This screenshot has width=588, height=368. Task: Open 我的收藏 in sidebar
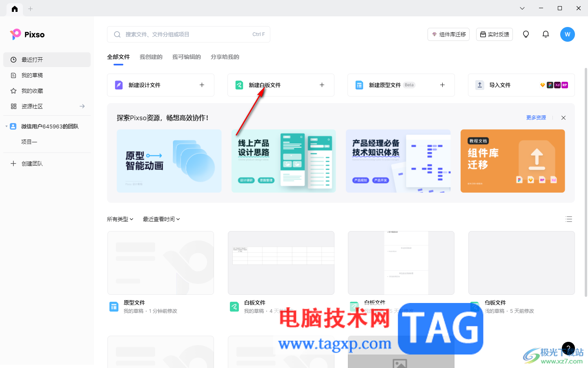click(x=47, y=91)
